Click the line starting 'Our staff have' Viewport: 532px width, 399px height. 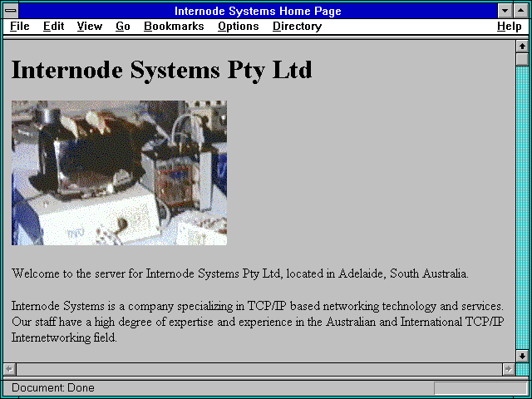tap(258, 322)
